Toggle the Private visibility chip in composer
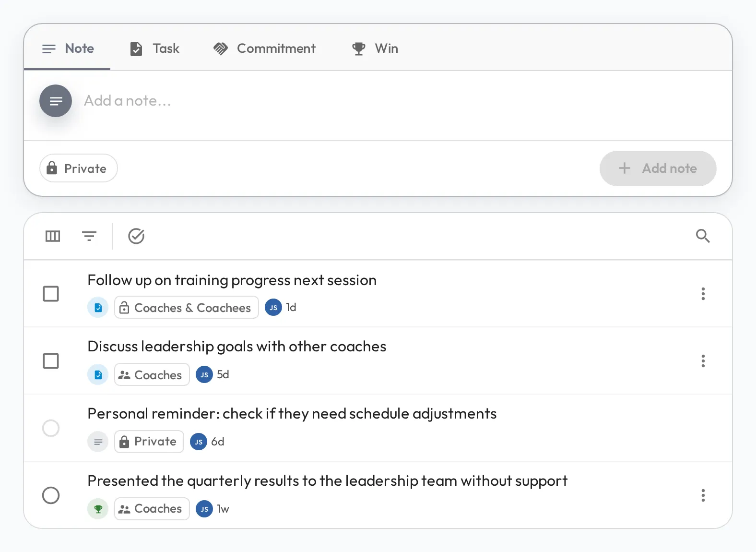756x552 pixels. click(78, 168)
